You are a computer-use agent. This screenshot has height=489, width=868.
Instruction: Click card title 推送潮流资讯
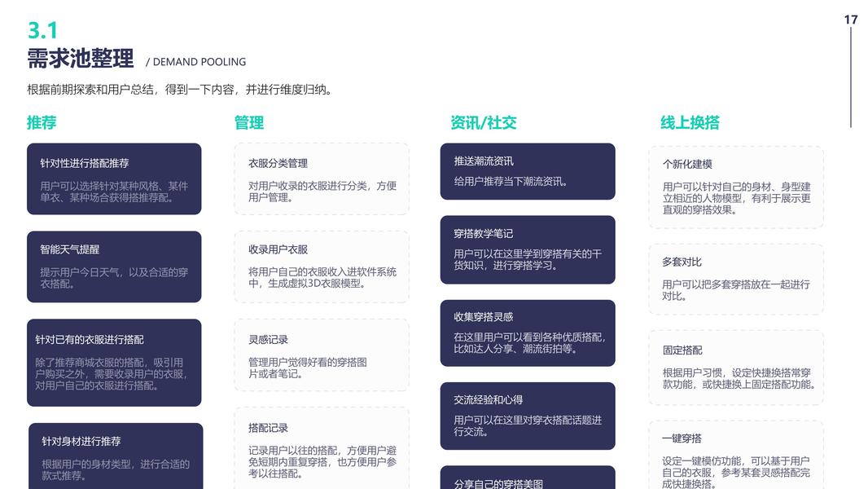(x=484, y=161)
